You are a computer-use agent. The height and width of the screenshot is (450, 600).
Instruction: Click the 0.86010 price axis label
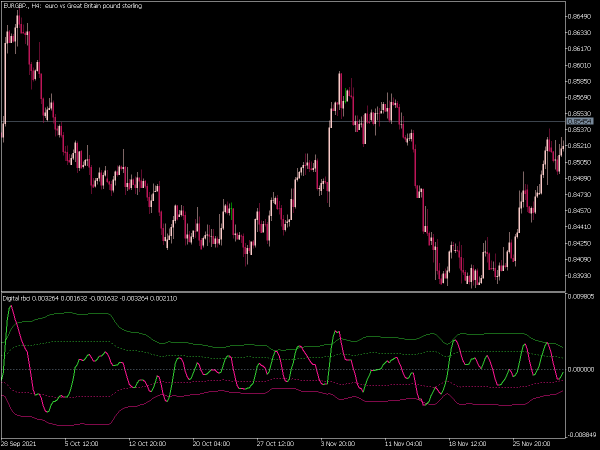(580, 65)
